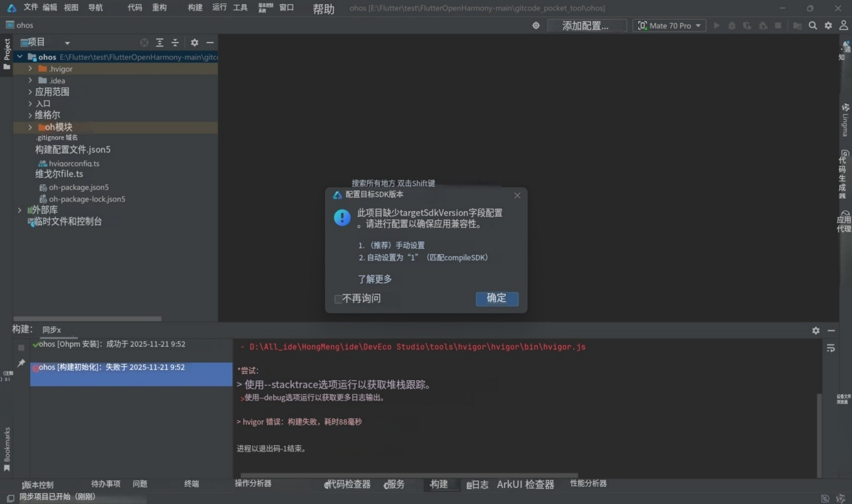This screenshot has width=852, height=504.
Task: Click the Project panel horizontal scrollbar
Action: pyautogui.click(x=87, y=319)
